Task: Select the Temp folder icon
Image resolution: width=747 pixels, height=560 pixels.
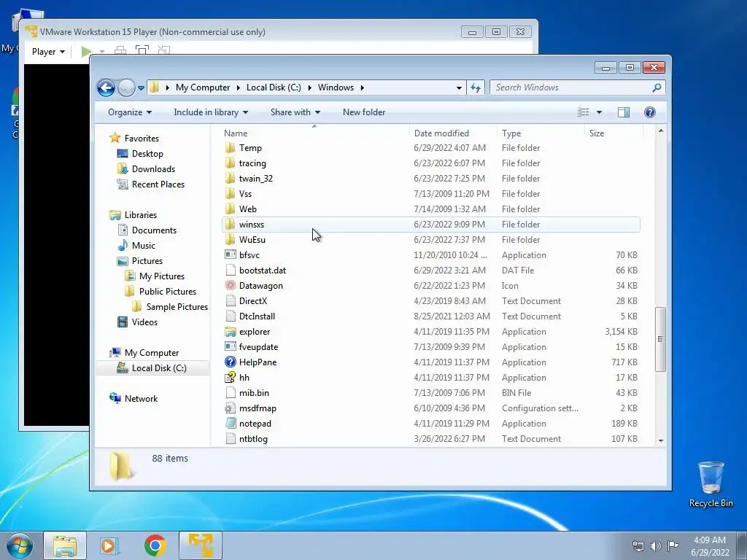Action: tap(230, 147)
